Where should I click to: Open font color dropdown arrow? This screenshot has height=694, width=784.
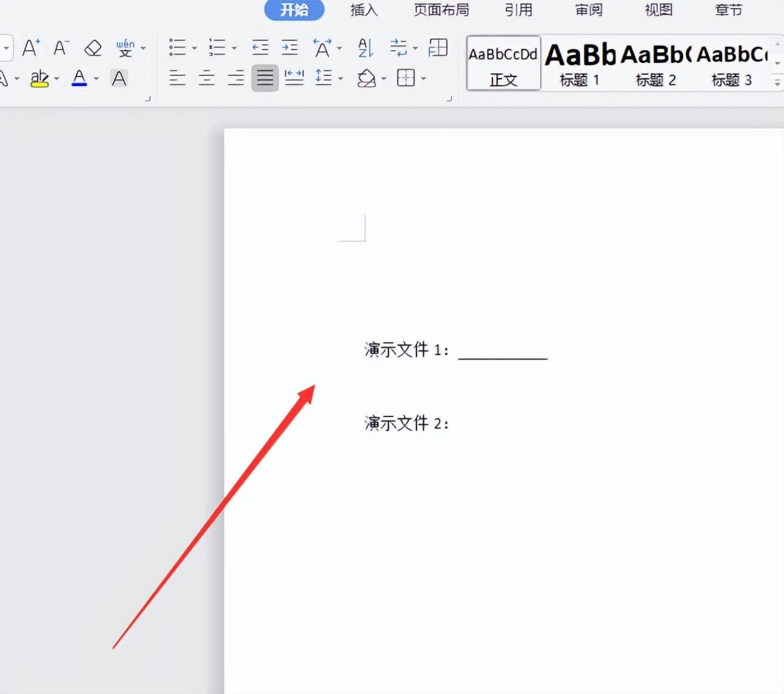(96, 78)
